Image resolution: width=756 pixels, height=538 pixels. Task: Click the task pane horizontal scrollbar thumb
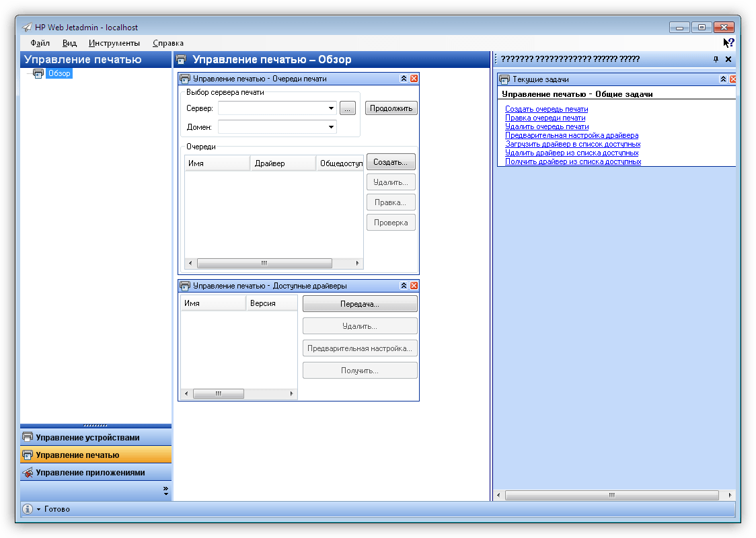612,495
